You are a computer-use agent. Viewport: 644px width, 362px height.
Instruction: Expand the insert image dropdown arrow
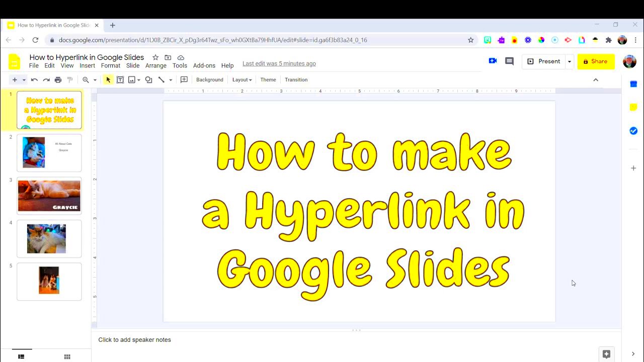click(139, 80)
